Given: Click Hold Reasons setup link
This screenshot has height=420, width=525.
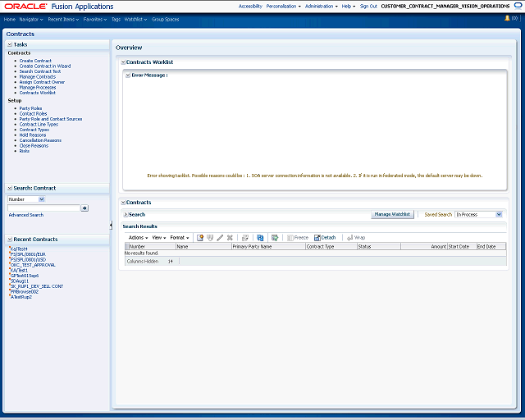Looking at the screenshot, I should coord(33,135).
